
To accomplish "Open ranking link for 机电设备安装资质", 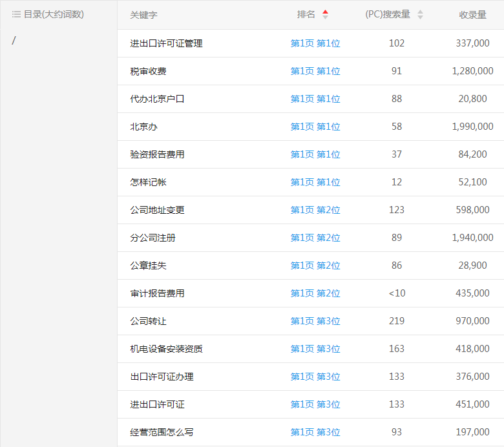I will [315, 349].
